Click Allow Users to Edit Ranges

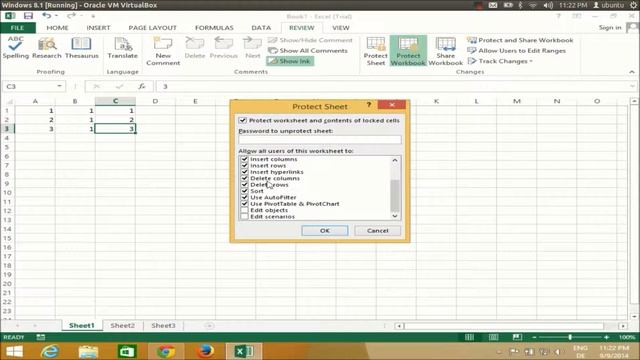[517, 51]
